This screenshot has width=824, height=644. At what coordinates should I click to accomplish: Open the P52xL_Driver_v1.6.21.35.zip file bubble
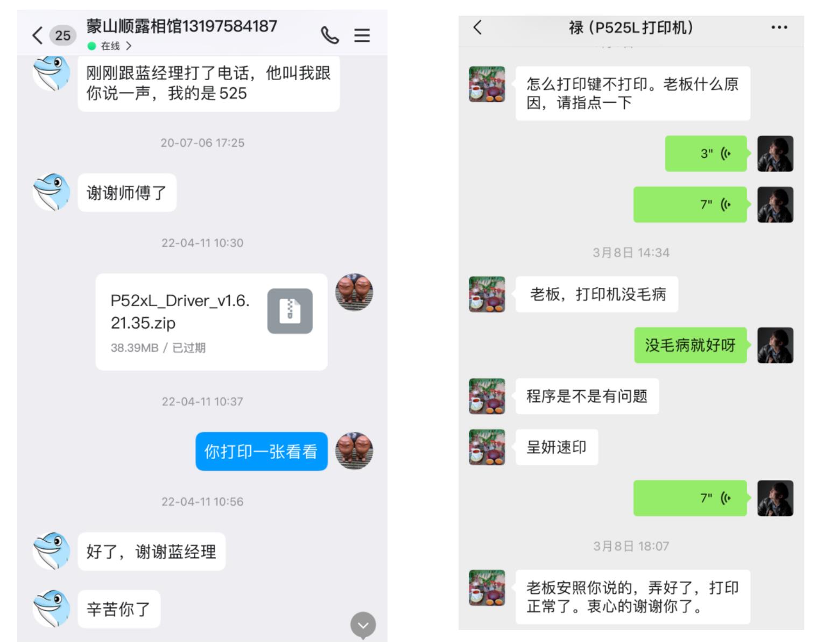(x=212, y=322)
